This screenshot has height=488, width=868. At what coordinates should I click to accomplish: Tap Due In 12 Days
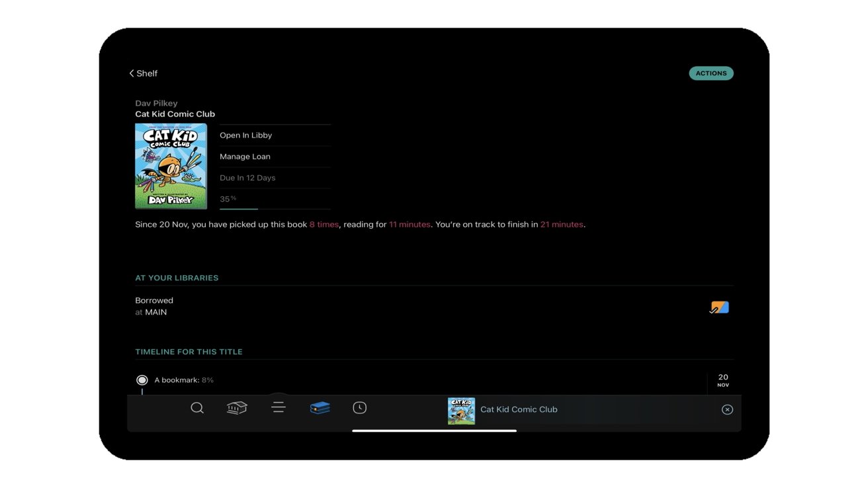tap(275, 177)
